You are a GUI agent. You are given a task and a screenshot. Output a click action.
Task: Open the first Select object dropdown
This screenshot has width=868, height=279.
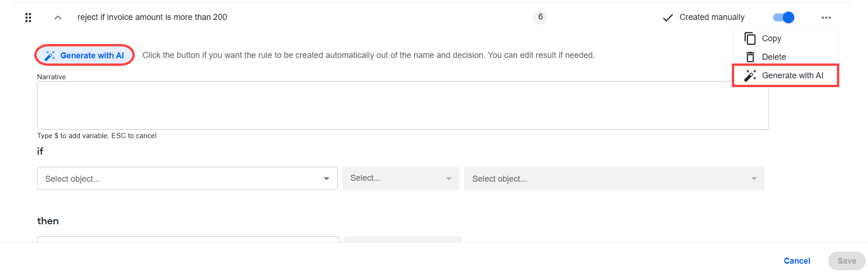pyautogui.click(x=187, y=178)
